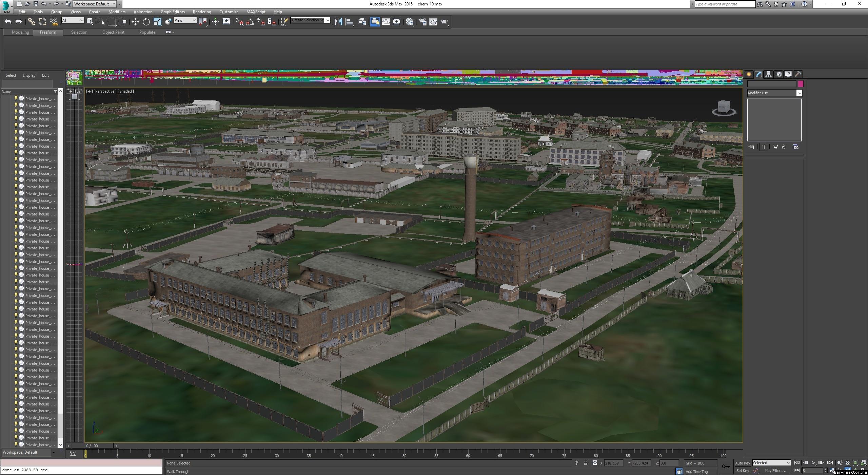Open the 3ds Max application menu
This screenshot has height=475, width=868.
[x=7, y=6]
